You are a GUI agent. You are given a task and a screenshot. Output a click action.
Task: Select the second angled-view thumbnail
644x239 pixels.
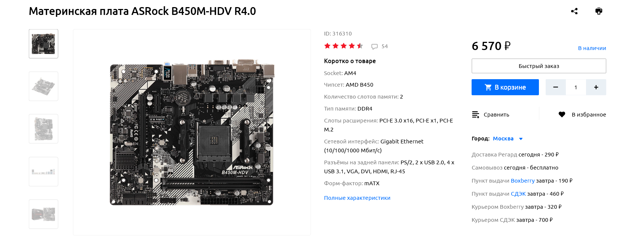click(43, 86)
